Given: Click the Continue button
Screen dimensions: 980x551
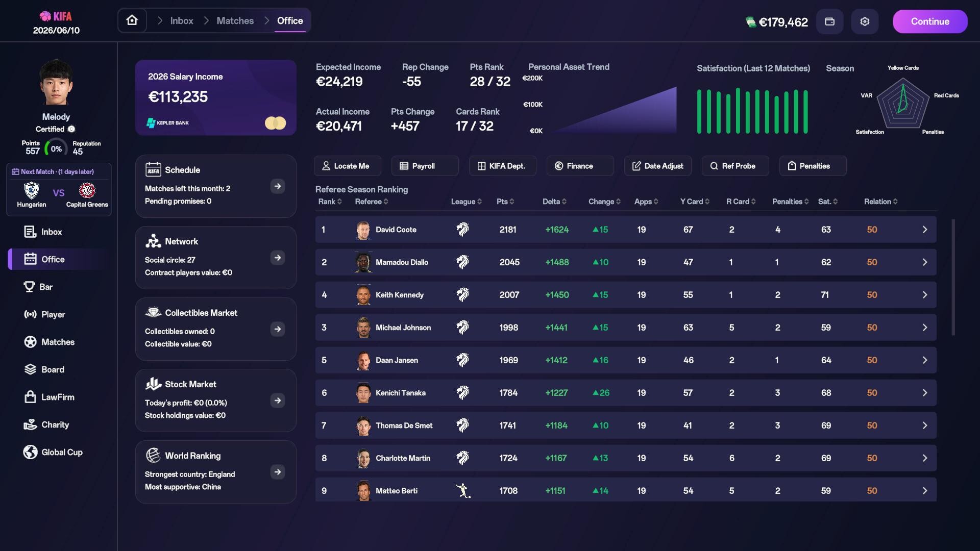Looking at the screenshot, I should (x=930, y=21).
